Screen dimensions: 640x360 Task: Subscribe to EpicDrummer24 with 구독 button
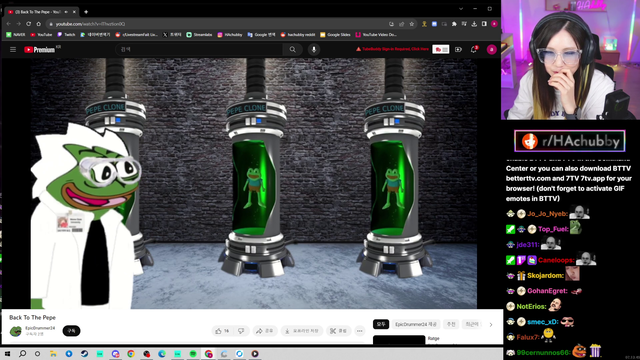pos(71,331)
